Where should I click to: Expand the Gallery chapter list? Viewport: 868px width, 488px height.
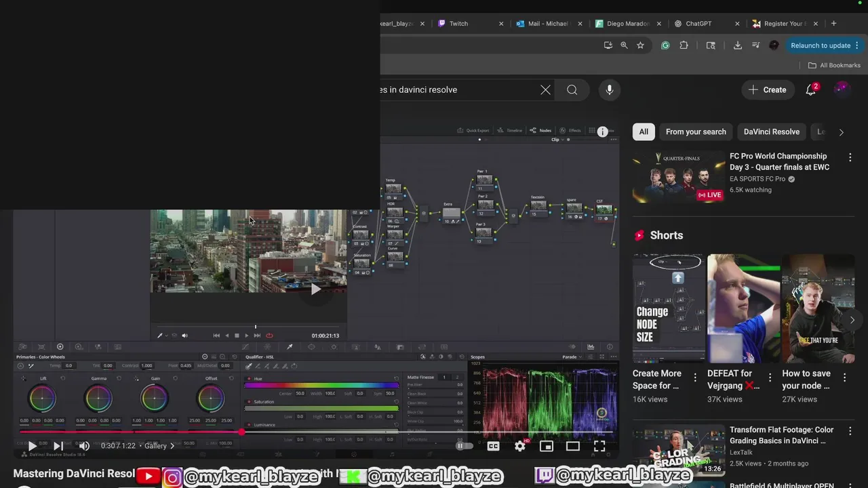159,446
